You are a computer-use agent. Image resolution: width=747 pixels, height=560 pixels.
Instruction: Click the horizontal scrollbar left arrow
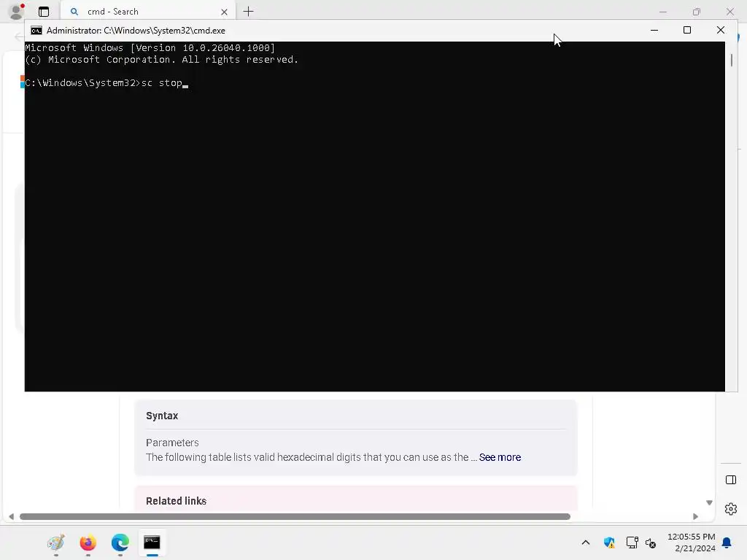click(x=12, y=517)
